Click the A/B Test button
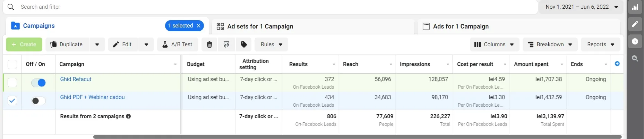This screenshot has width=644, height=139. (x=178, y=44)
